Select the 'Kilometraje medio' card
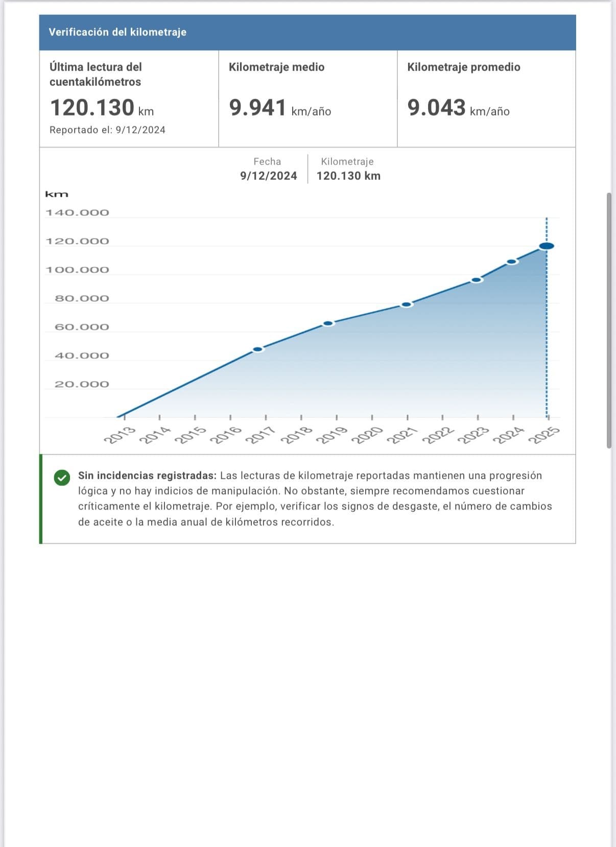 [307, 98]
